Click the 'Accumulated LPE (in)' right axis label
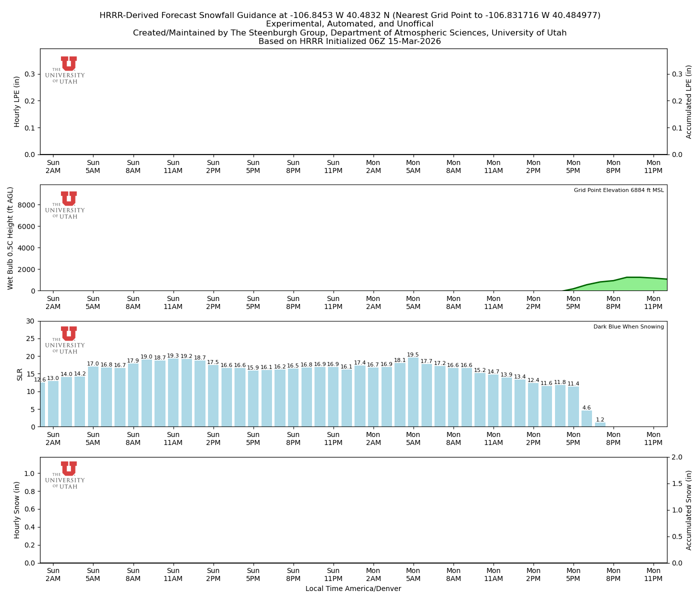This screenshot has height=600, width=700. pos(689,101)
